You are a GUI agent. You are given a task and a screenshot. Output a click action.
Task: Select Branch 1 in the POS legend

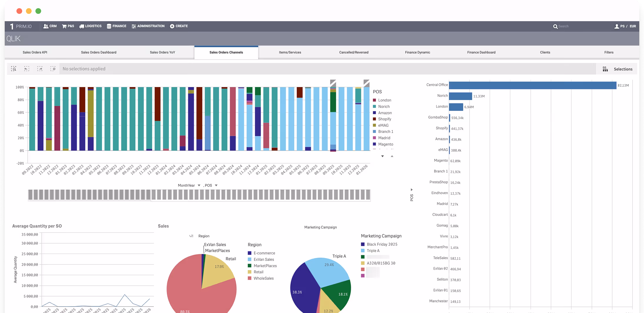pyautogui.click(x=383, y=131)
